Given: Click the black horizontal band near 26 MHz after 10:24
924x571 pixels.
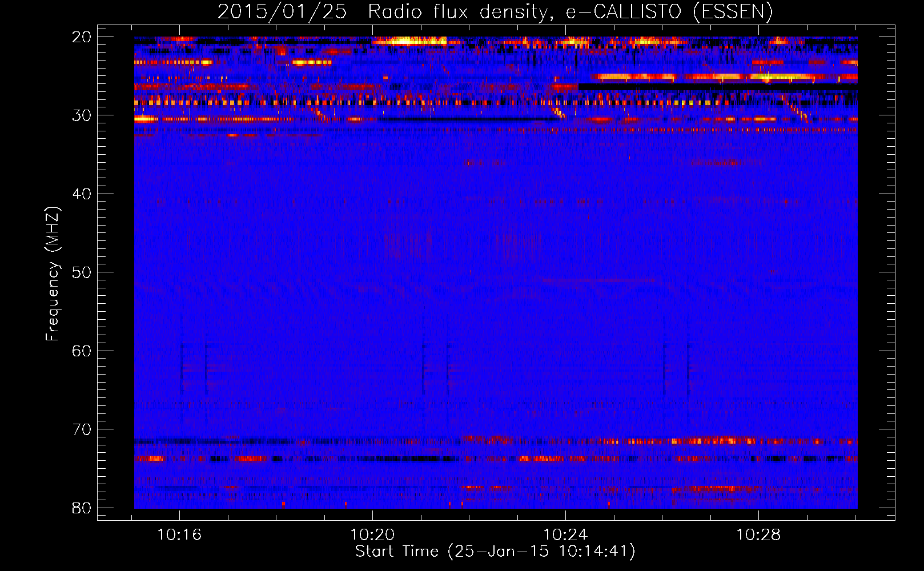Looking at the screenshot, I should point(718,87).
